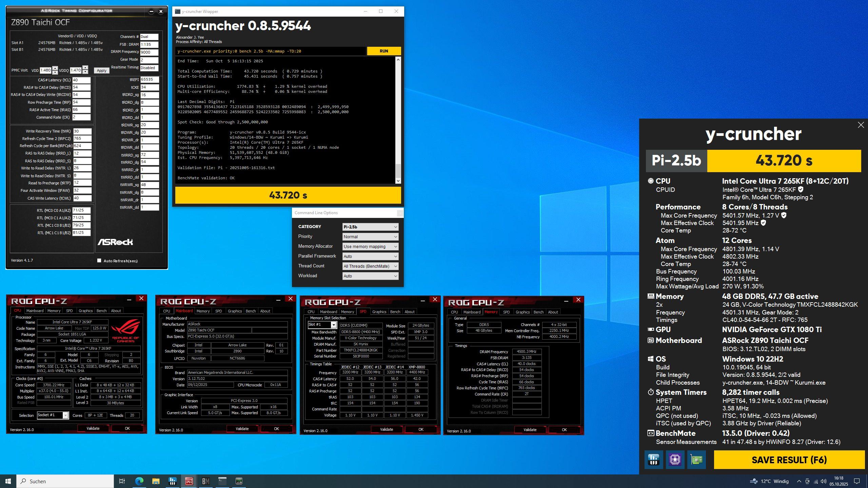Click ROG CPU-Z taskbar icon
868x488 pixels.
[189, 481]
